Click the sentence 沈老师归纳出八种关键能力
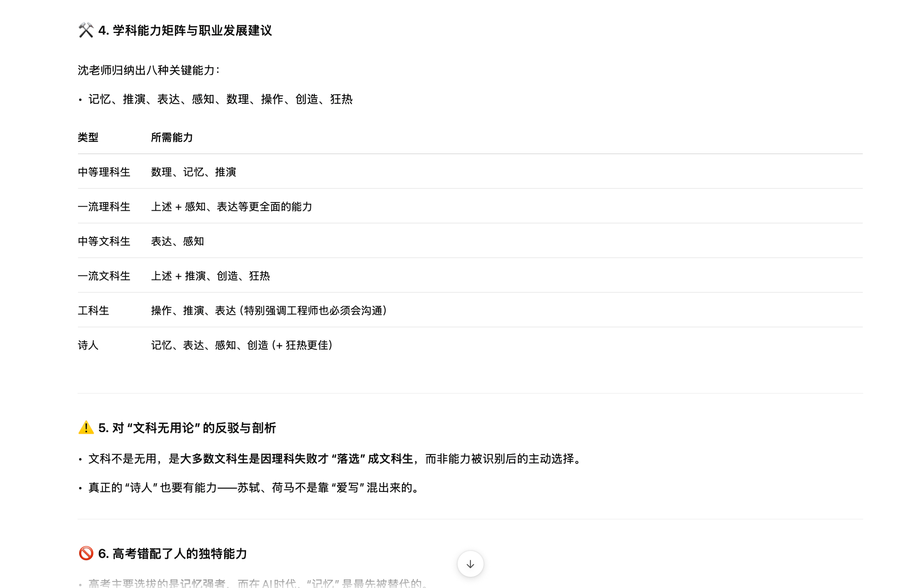Image resolution: width=916 pixels, height=588 pixels. coord(149,70)
